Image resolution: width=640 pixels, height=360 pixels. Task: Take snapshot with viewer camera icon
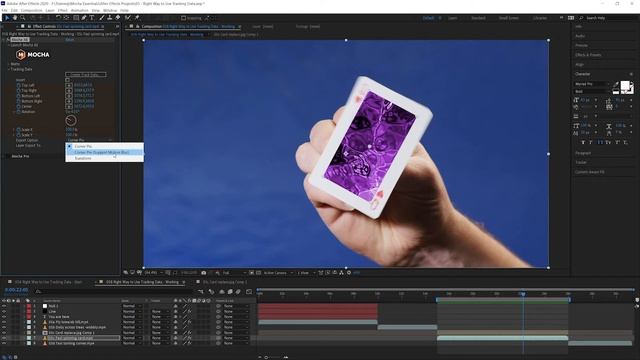[204, 273]
